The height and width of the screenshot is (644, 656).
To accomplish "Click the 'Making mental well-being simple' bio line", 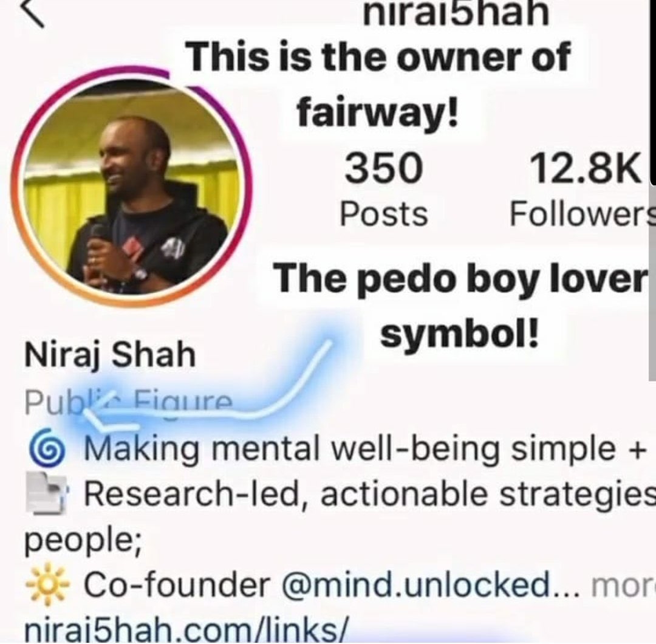I will click(x=365, y=448).
